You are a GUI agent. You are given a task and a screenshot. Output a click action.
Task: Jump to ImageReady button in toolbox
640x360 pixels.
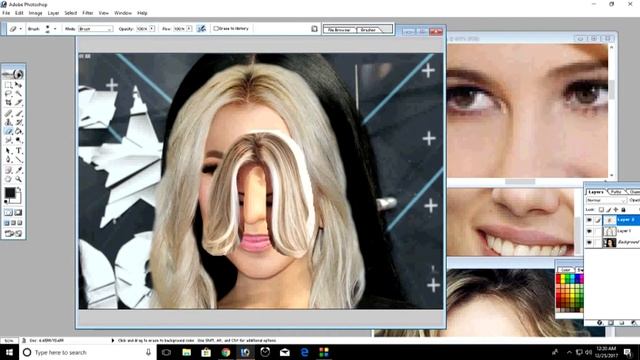(x=13, y=233)
